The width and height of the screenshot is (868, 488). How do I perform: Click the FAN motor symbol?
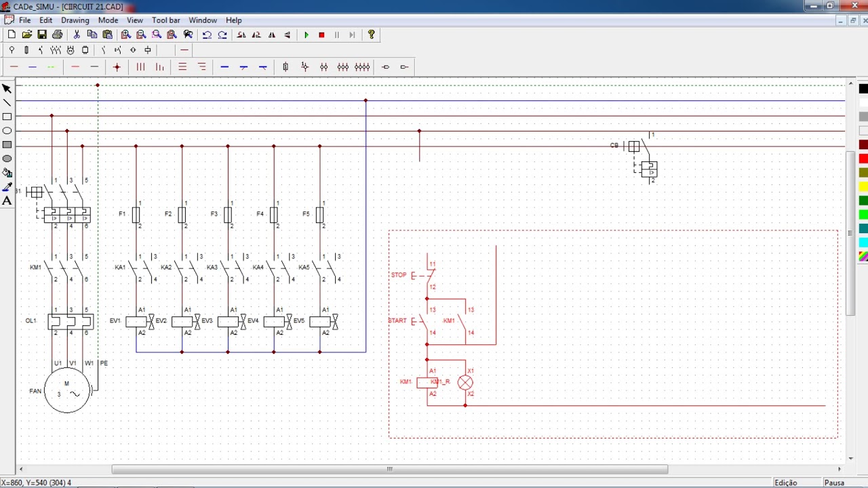pyautogui.click(x=66, y=390)
